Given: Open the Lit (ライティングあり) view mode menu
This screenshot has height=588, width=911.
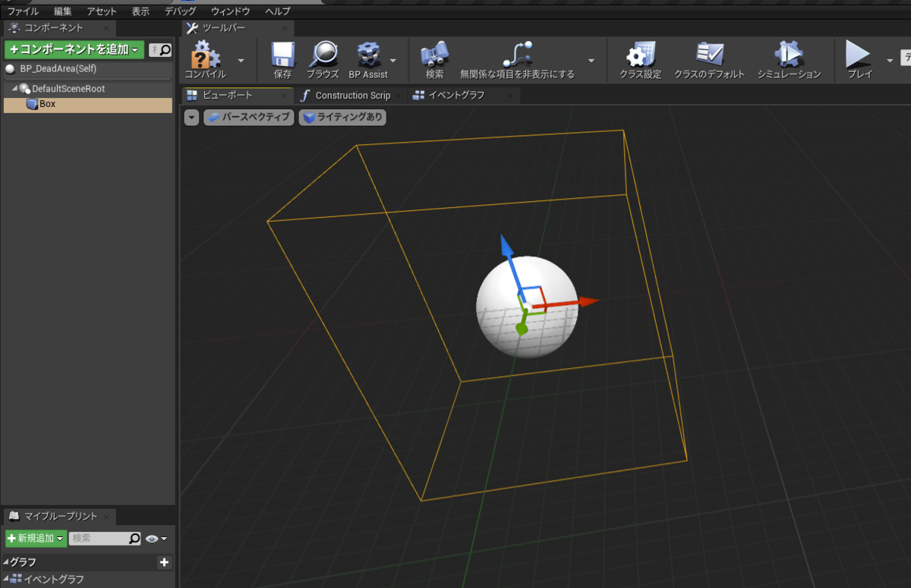Looking at the screenshot, I should pos(342,118).
